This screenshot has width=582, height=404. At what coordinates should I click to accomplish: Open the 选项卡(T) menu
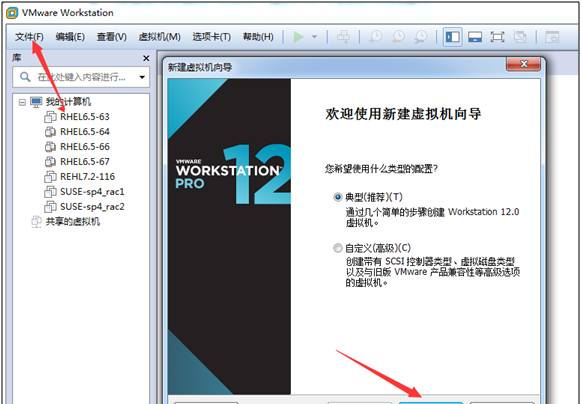point(211,37)
